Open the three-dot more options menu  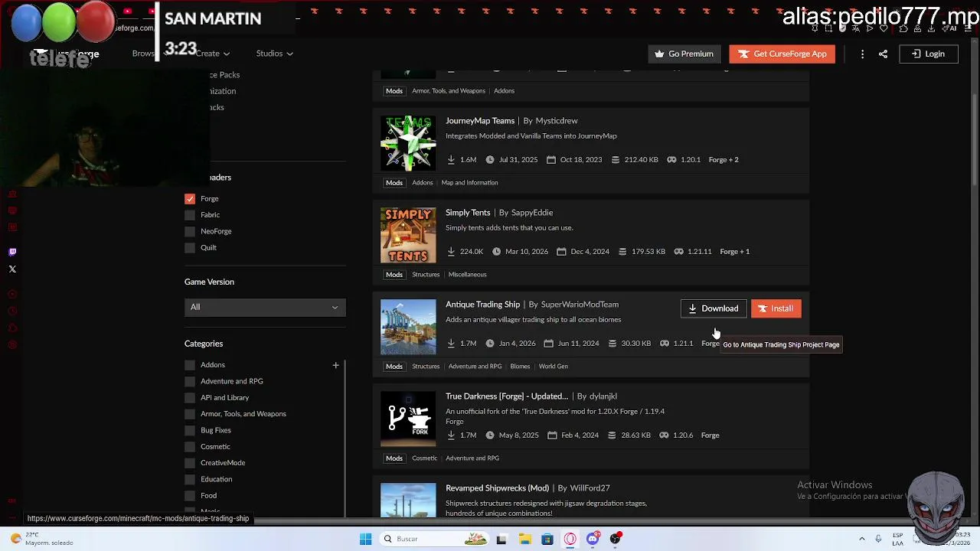(x=862, y=54)
